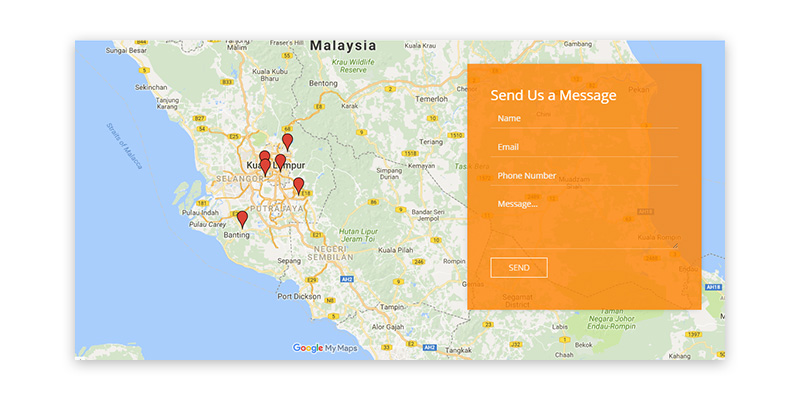Click the Kuala Pilah label
Screen dimensions: 800x400
tap(395, 251)
